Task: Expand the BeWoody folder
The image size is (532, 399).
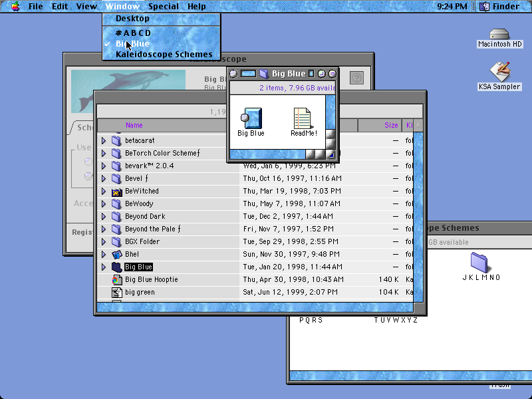Action: pos(104,203)
